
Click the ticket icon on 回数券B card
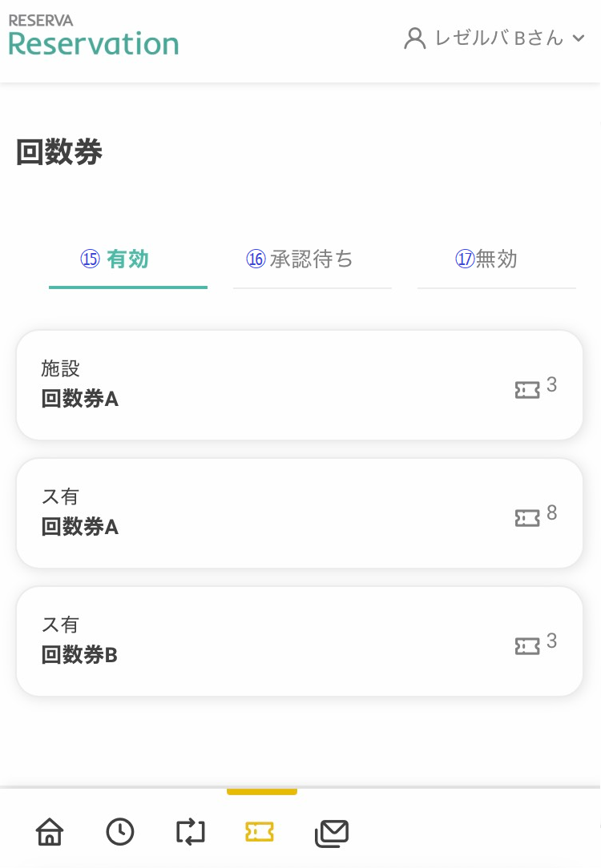tap(526, 646)
